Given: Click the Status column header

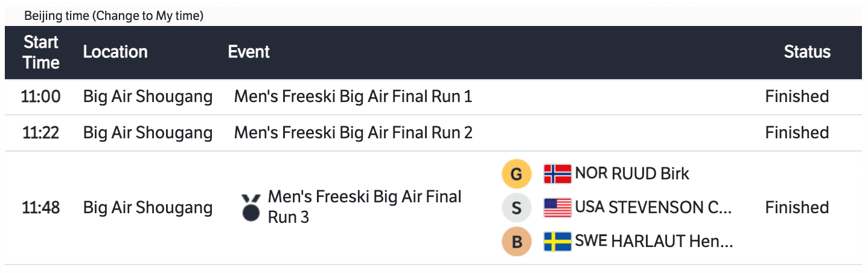Looking at the screenshot, I should point(807,53).
